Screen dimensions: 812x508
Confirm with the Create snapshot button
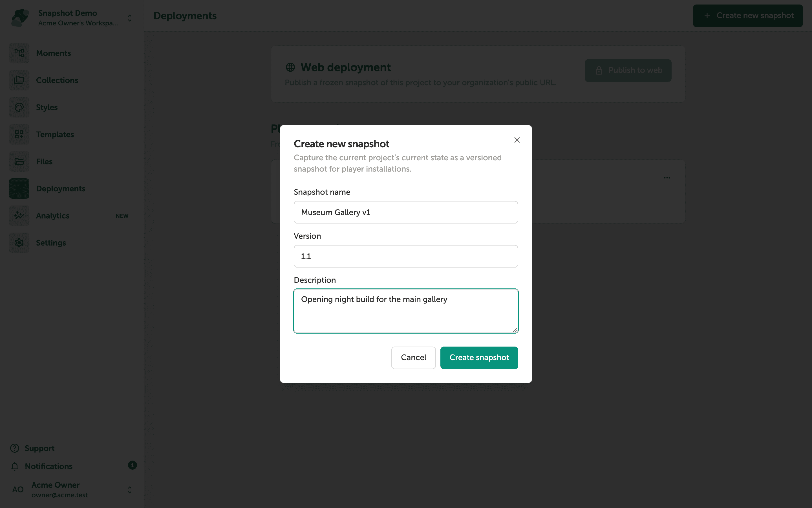click(x=479, y=358)
